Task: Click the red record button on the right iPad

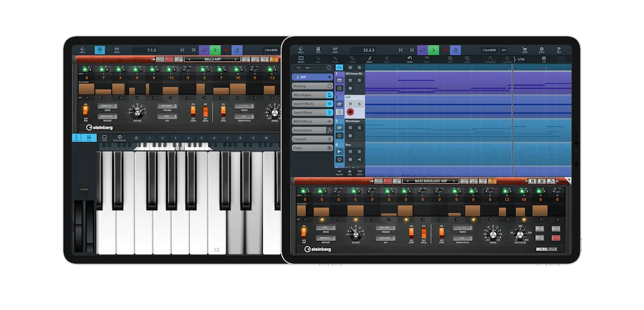Action: pos(444,50)
